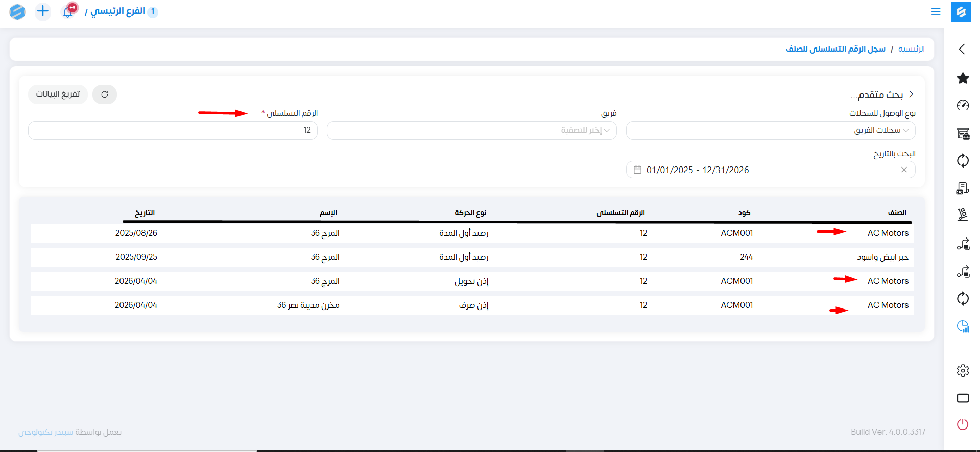
Task: Go to الرئيسية breadcrumb link
Action: click(x=911, y=49)
